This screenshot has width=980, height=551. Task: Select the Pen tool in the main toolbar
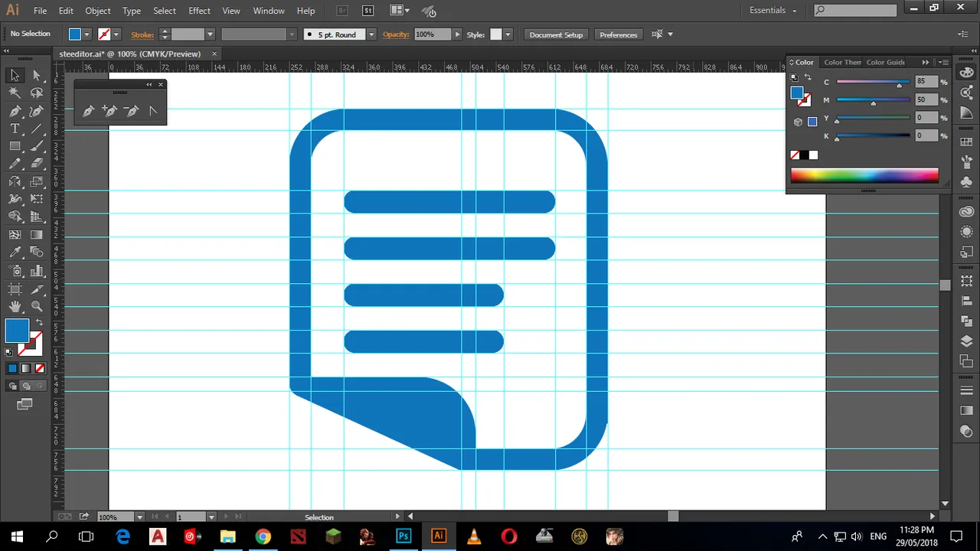(15, 111)
